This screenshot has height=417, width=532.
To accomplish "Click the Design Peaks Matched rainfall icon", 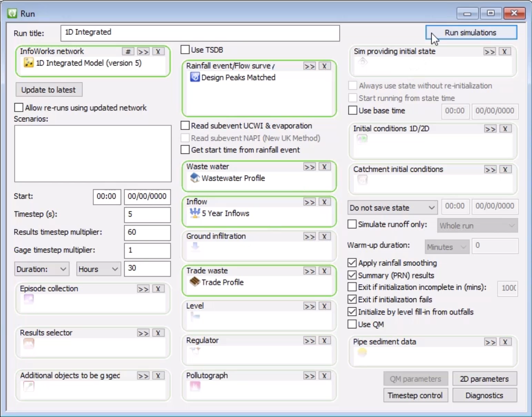I will [195, 77].
